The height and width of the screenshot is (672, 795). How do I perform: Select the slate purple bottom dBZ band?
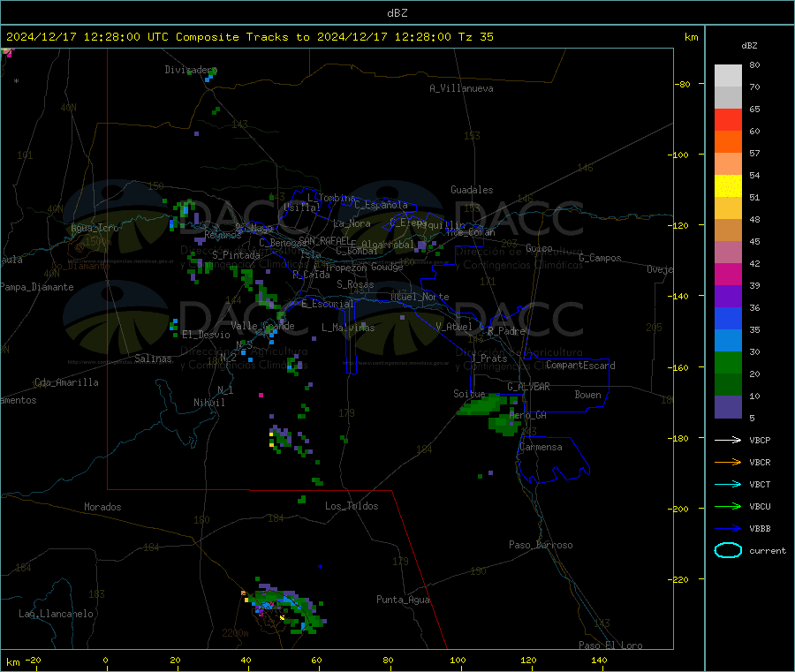click(728, 407)
